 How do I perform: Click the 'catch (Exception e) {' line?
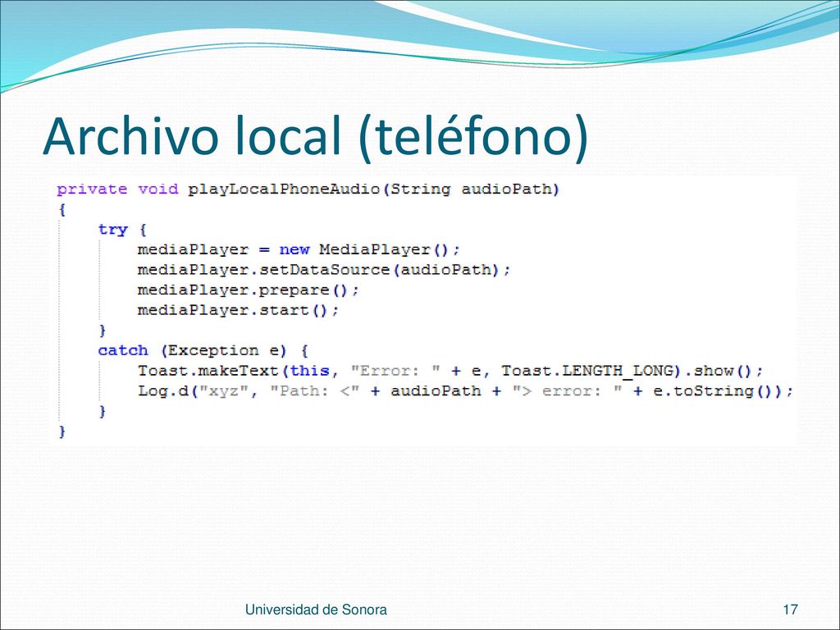(x=203, y=351)
